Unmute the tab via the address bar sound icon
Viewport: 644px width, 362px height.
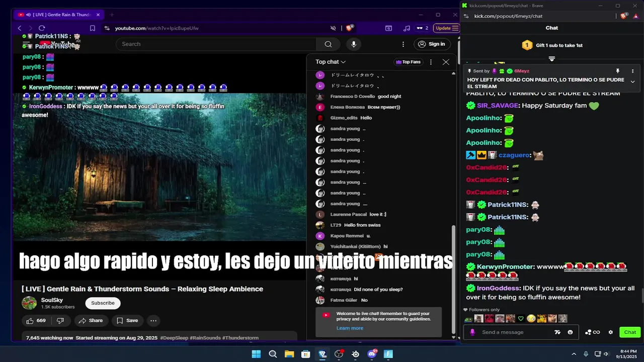(333, 28)
